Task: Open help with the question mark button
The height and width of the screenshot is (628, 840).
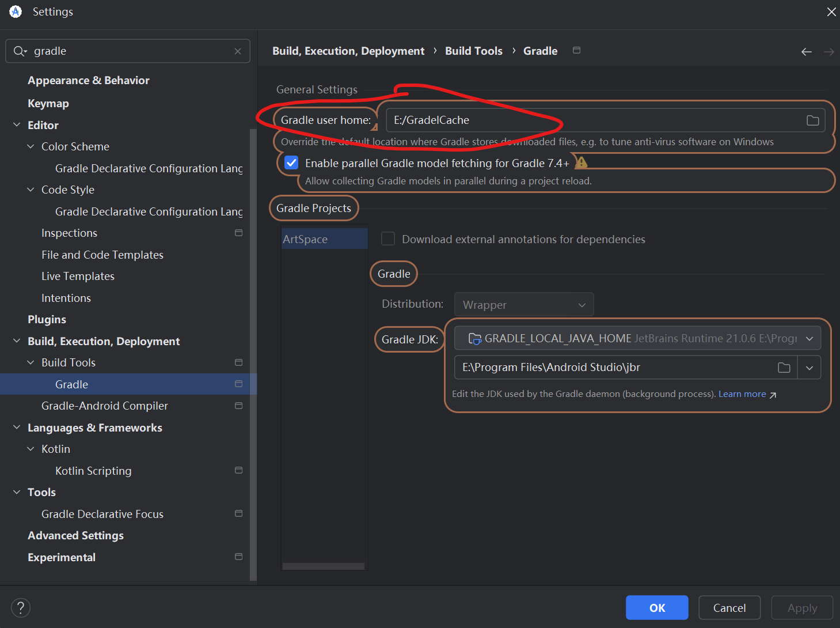Action: [21, 608]
